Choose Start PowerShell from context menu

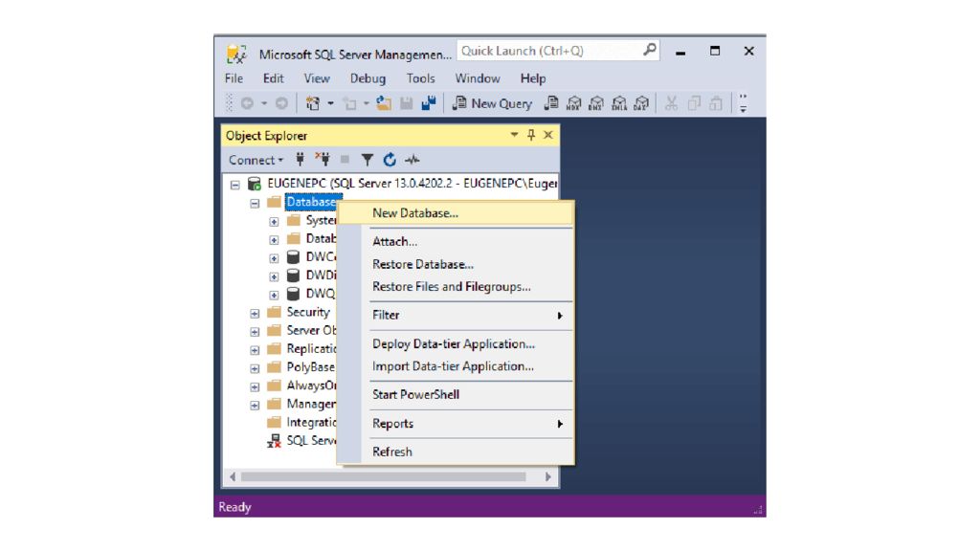click(x=456, y=395)
